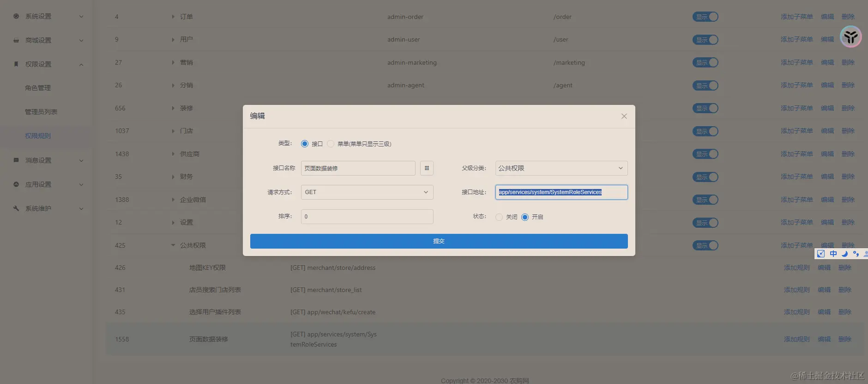Toggle 显示 switch for 供应商 row

point(705,154)
